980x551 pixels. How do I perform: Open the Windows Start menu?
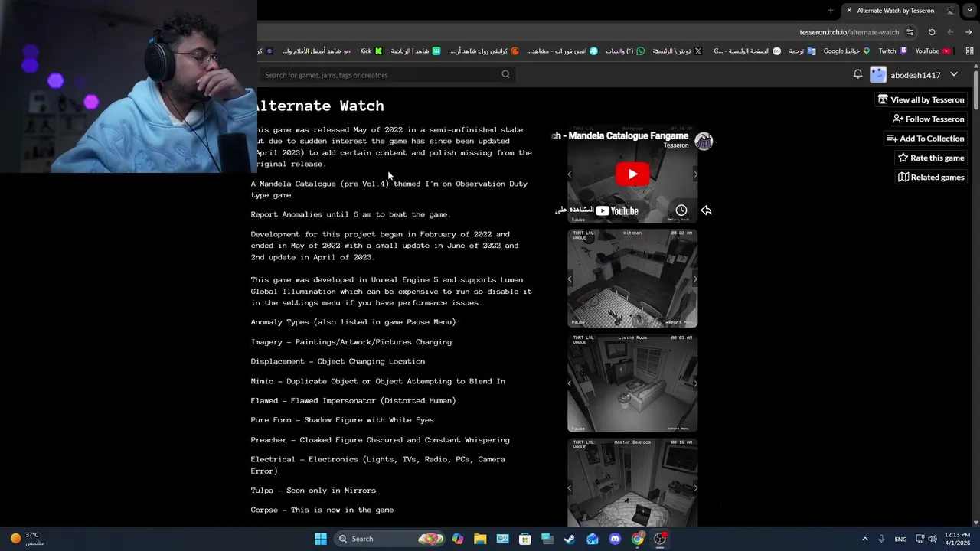[x=321, y=539]
